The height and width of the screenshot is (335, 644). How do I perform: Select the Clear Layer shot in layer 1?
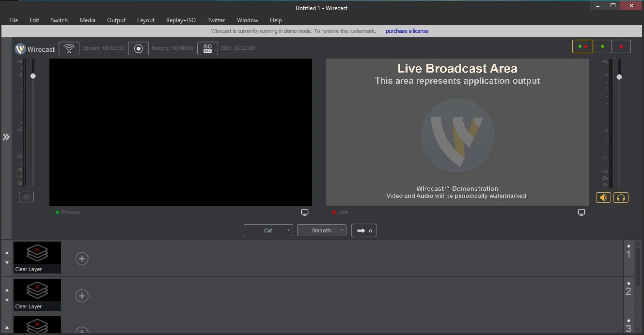37,258
